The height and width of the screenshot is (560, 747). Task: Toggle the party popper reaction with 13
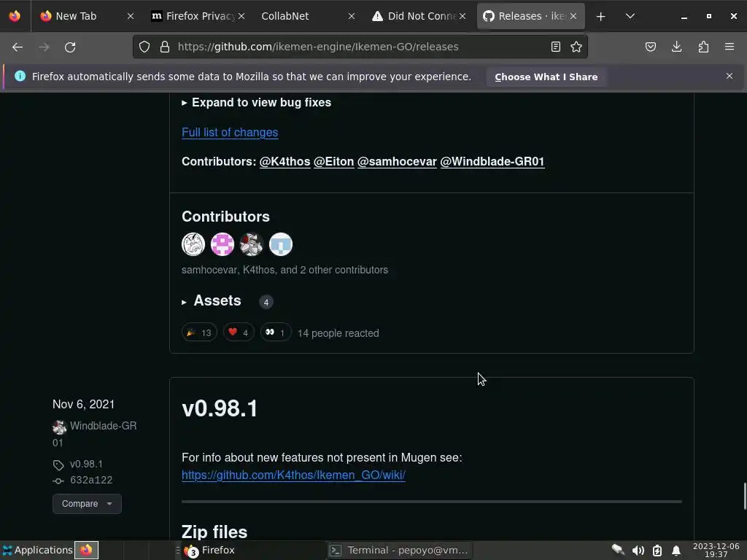pos(199,332)
